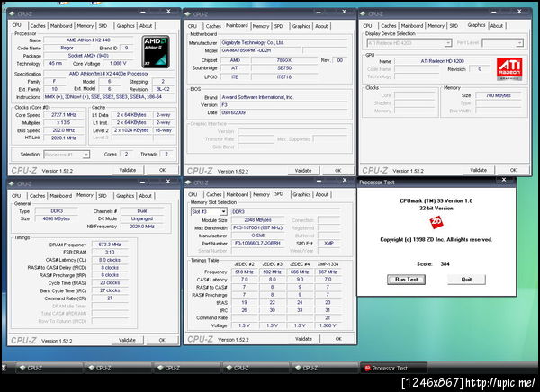Click the Max Bandwidth PC3-10700H (667 MHz) value
This screenshot has width=540, height=392.
click(258, 227)
